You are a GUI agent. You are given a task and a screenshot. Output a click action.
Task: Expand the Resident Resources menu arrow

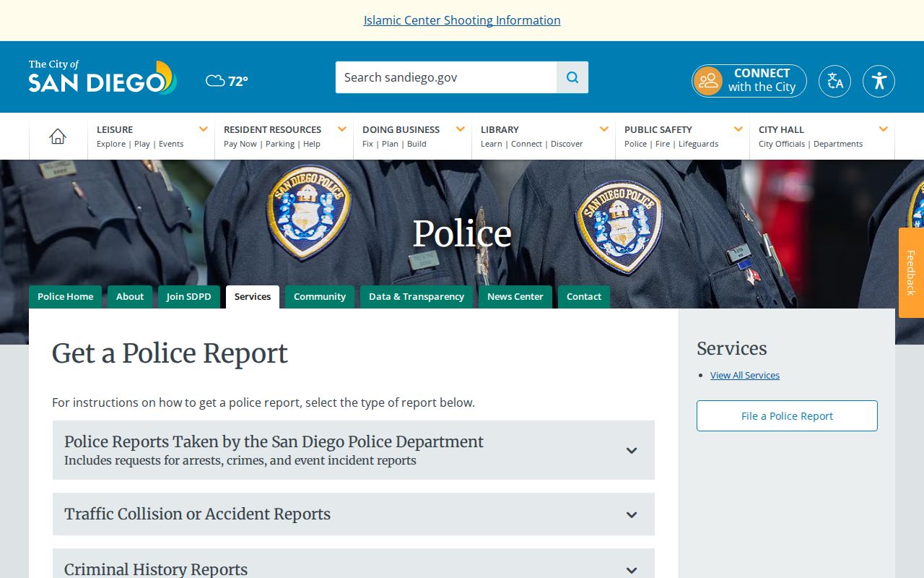pyautogui.click(x=341, y=129)
